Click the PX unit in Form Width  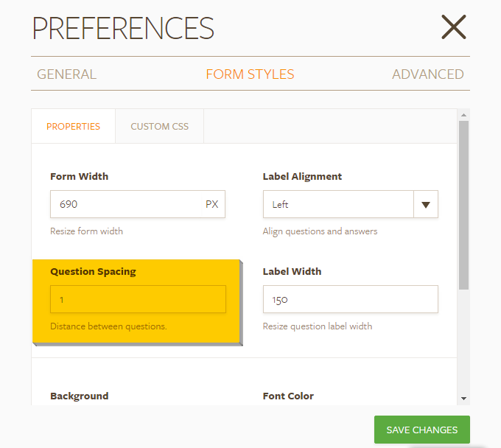pos(211,204)
